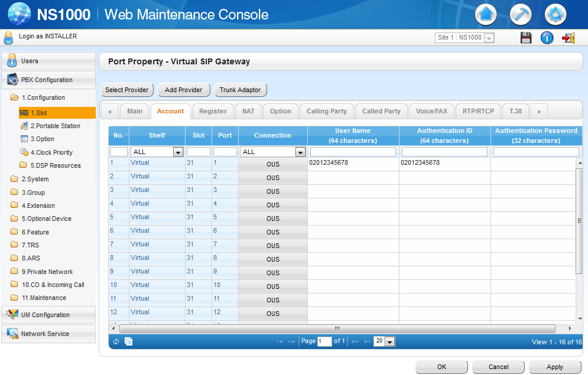This screenshot has width=588, height=375.
Task: Click the horizontal scrollbar of the table
Action: [x=337, y=328]
